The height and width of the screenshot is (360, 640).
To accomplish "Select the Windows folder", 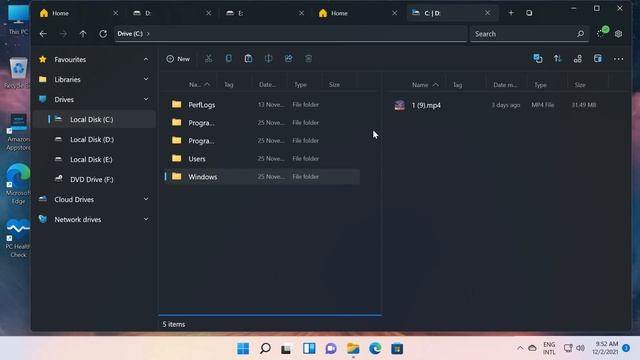I will [x=262, y=176].
